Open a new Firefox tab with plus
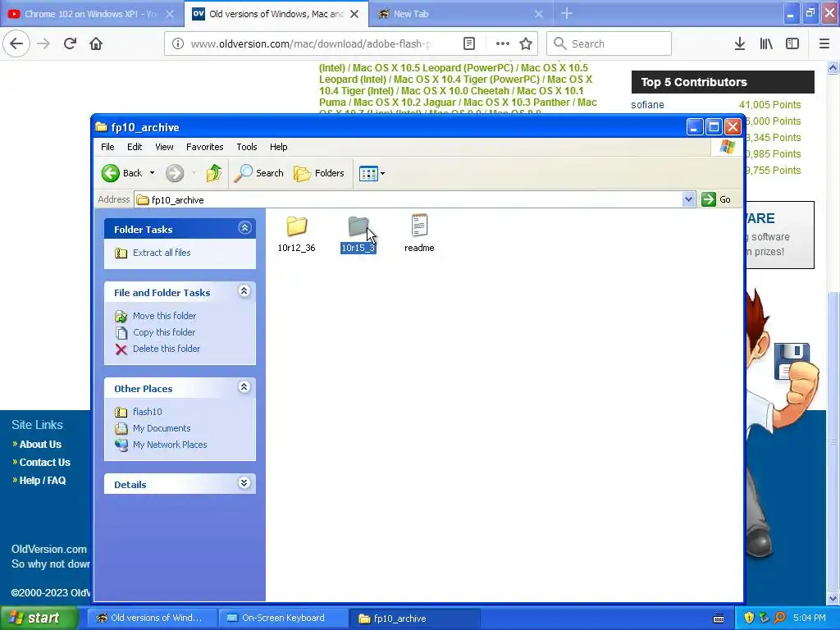The width and height of the screenshot is (840, 630). click(567, 13)
